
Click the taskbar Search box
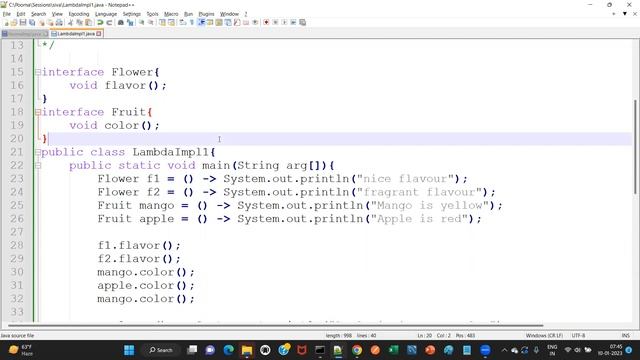pyautogui.click(x=161, y=350)
